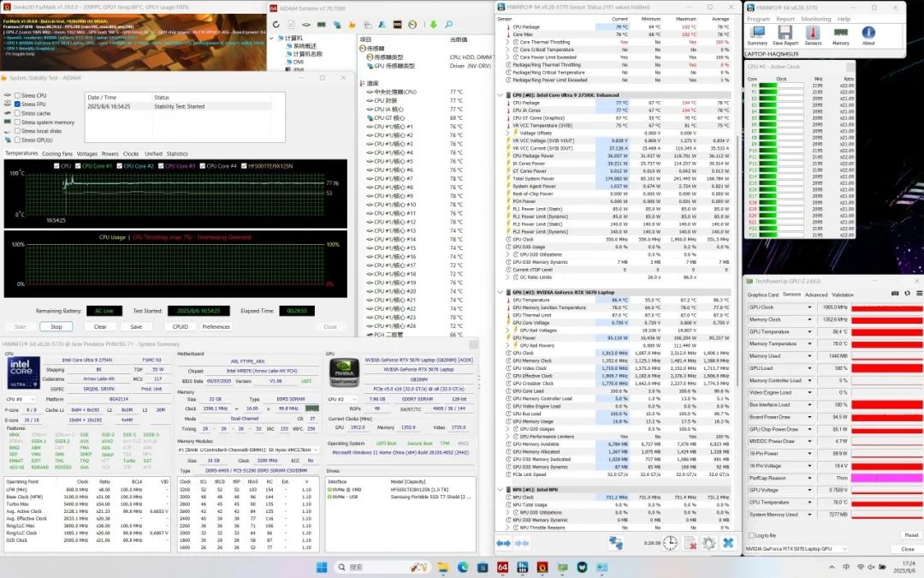
Task: Open the Edge browser icon on the taskbar
Action: 463,568
